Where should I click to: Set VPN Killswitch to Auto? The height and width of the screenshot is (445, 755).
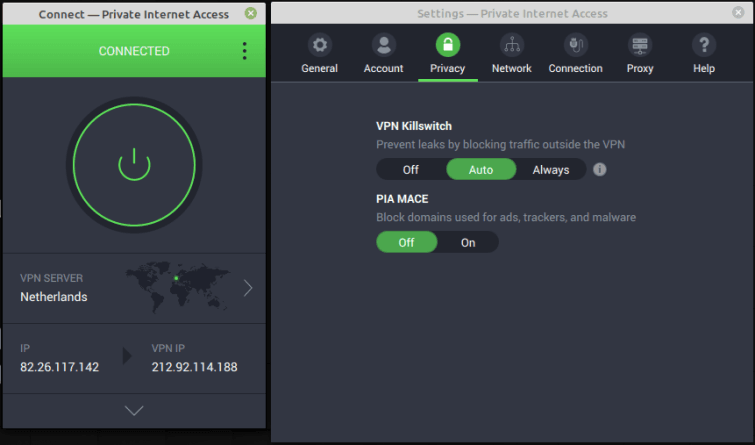click(481, 170)
